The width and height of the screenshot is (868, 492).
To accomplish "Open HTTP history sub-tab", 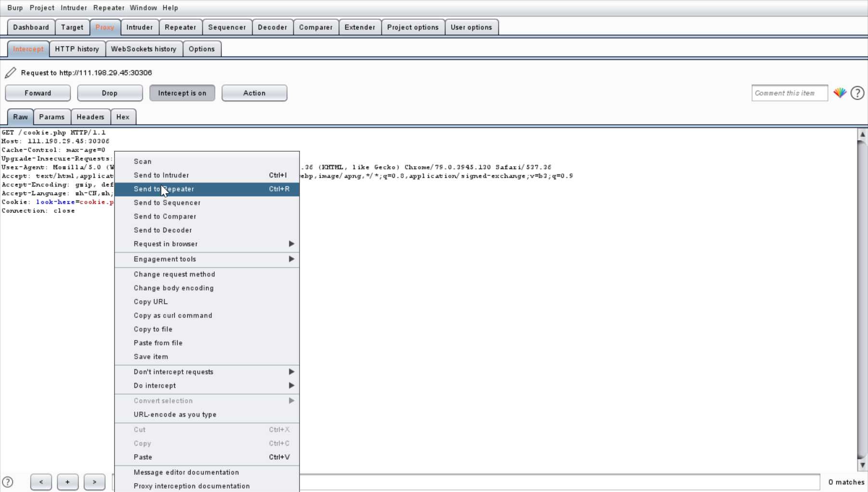I will [x=77, y=49].
